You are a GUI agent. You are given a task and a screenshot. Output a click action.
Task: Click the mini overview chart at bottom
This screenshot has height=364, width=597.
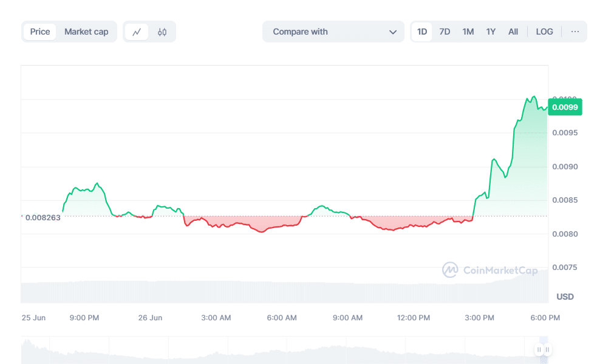tap(284, 350)
